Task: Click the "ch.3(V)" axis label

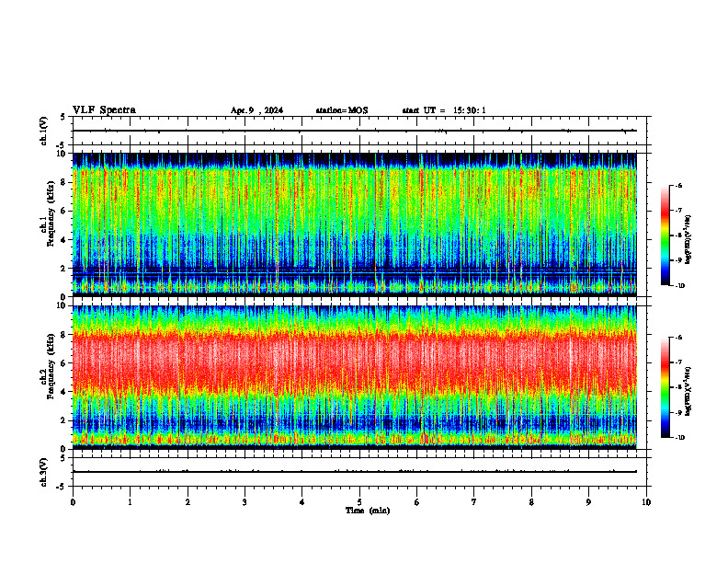Action: [44, 472]
